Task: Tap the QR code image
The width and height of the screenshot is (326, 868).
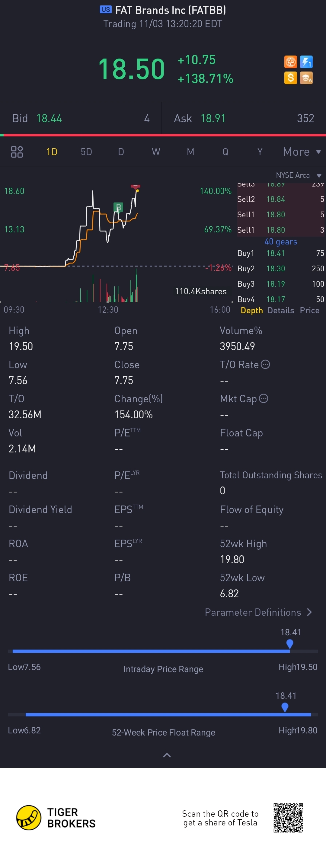Action: pyautogui.click(x=288, y=818)
